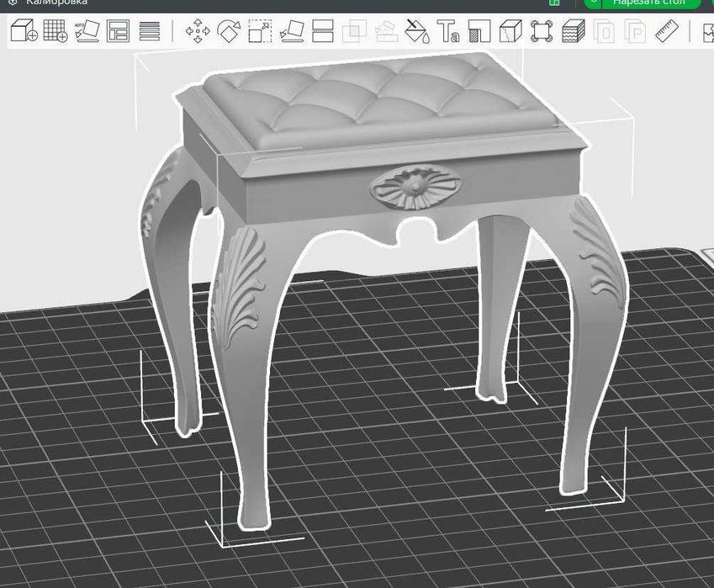The height and width of the screenshot is (588, 714).
Task: Open the color painting bucket tool
Action: [417, 31]
